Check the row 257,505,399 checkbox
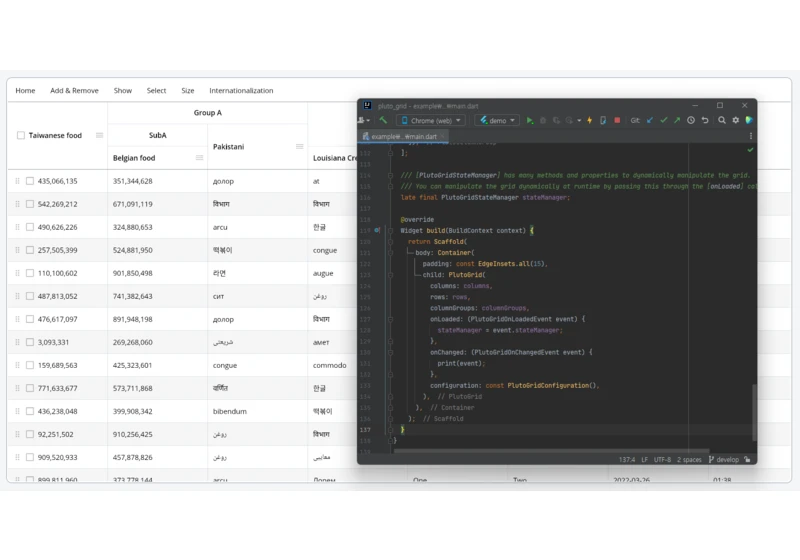This screenshot has width=800, height=560. click(x=30, y=250)
